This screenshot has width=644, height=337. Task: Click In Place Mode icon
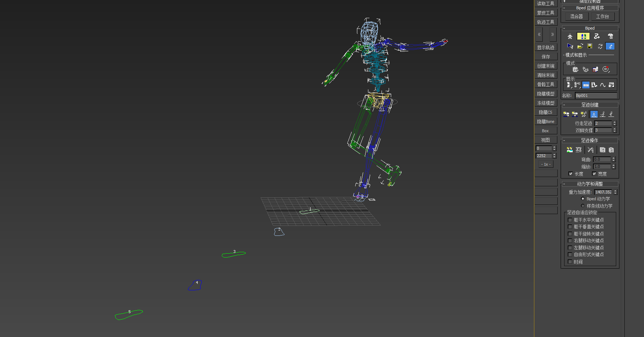[606, 69]
